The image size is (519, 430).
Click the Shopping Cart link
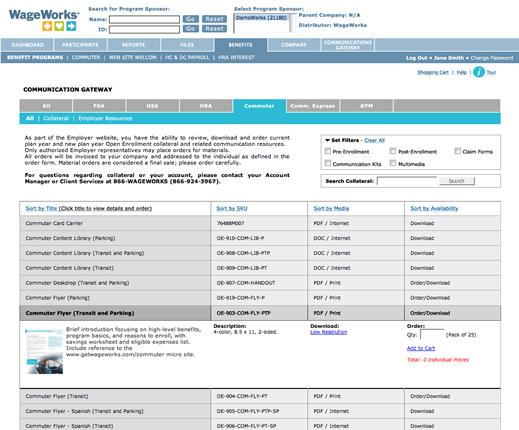point(433,72)
